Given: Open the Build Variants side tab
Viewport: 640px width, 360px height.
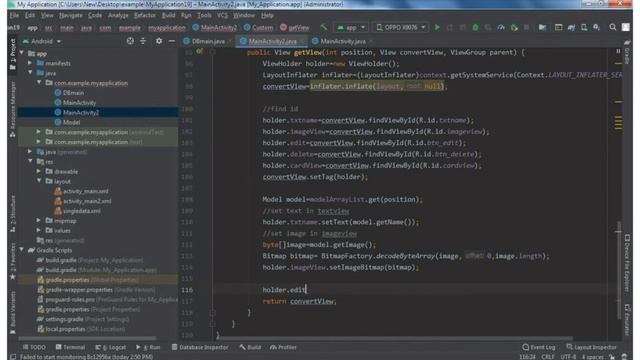Looking at the screenshot, I should (13, 312).
